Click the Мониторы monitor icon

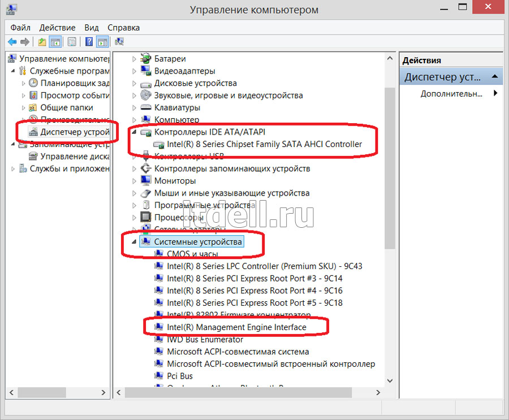tap(146, 180)
